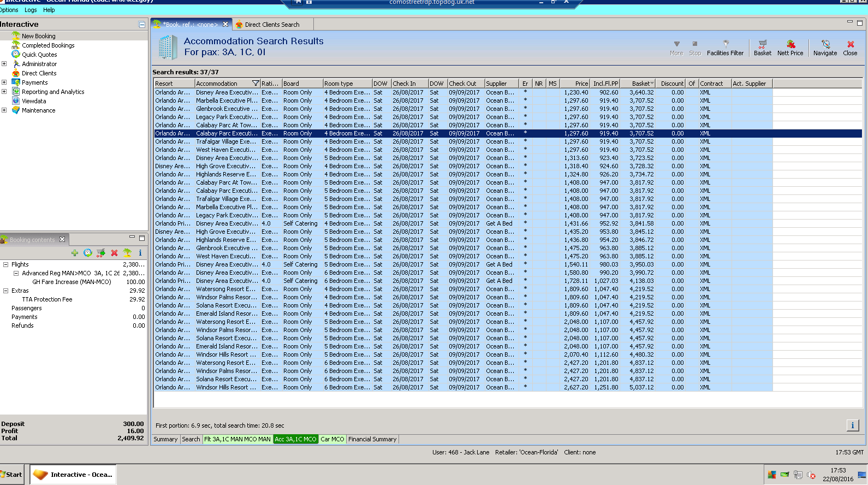868x485 pixels.
Task: Open Viewdata in the navigation tree
Action: pos(34,101)
